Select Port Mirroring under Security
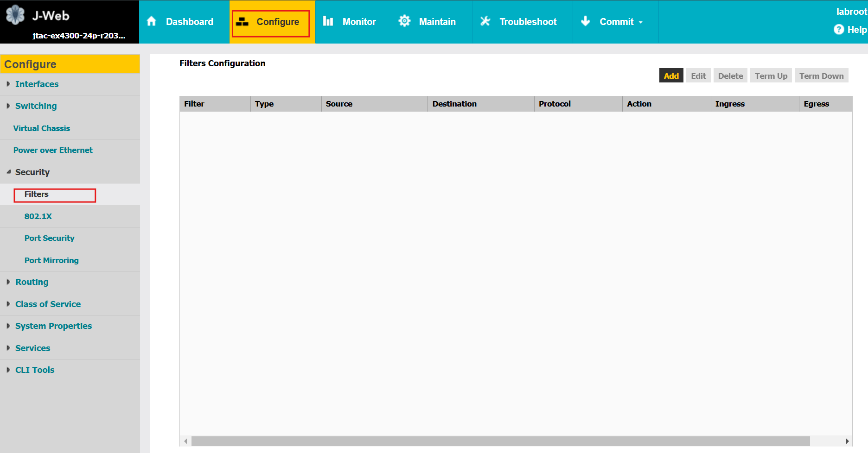This screenshot has height=453, width=868. pyautogui.click(x=51, y=260)
